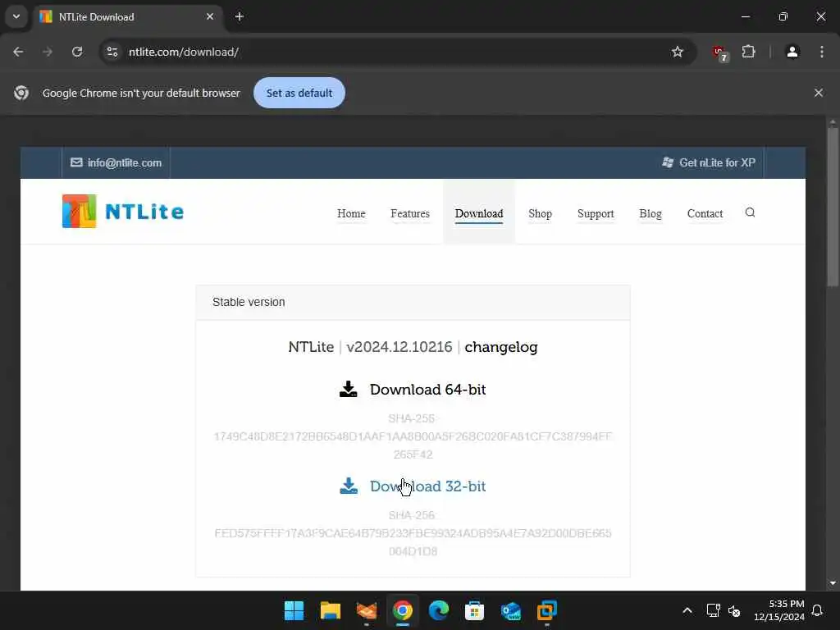
Task: Open the notifications bell icon
Action: (x=817, y=610)
